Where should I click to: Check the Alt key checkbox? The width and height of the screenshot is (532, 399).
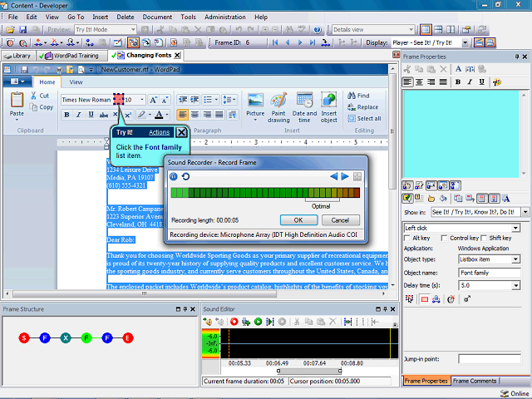407,239
